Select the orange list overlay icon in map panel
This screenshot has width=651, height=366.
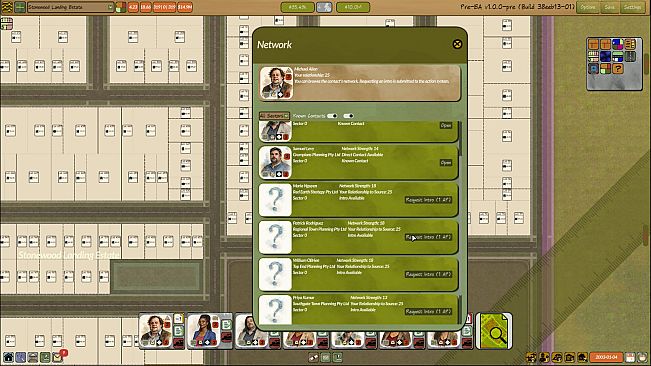[x=630, y=44]
